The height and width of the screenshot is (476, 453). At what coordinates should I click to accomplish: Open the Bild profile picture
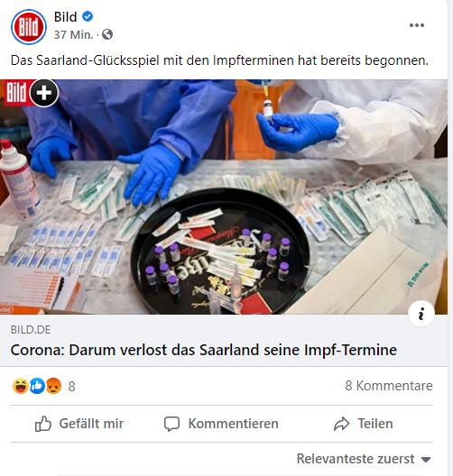(x=29, y=27)
